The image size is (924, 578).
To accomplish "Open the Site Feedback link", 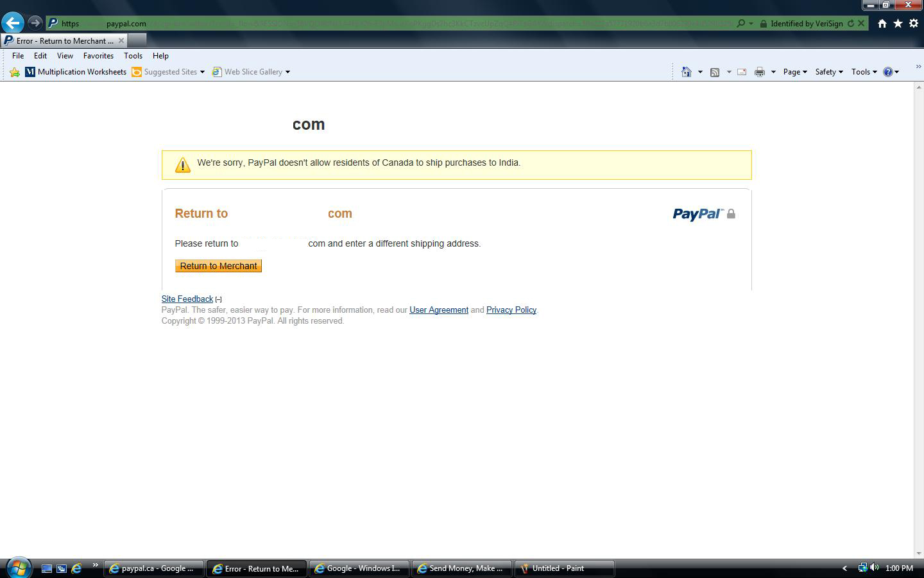I will click(187, 299).
